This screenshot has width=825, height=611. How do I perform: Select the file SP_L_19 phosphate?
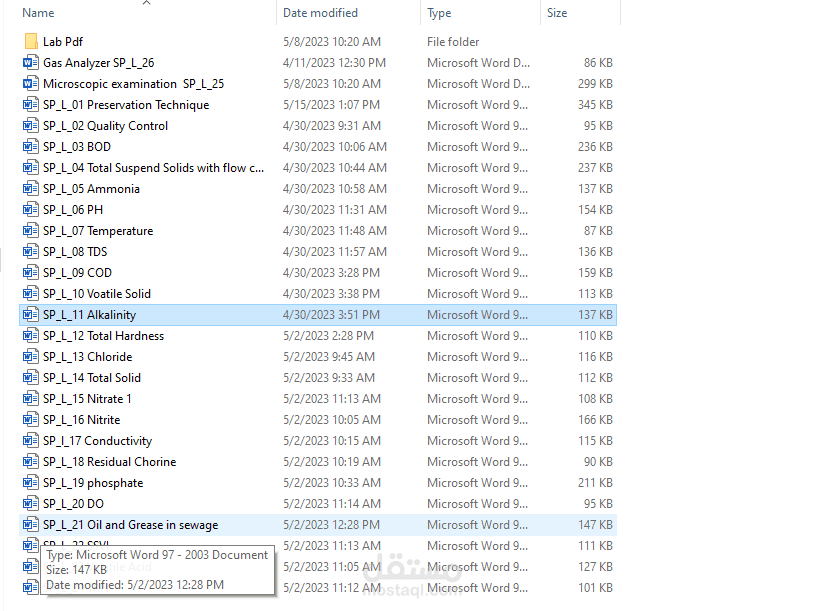(93, 483)
